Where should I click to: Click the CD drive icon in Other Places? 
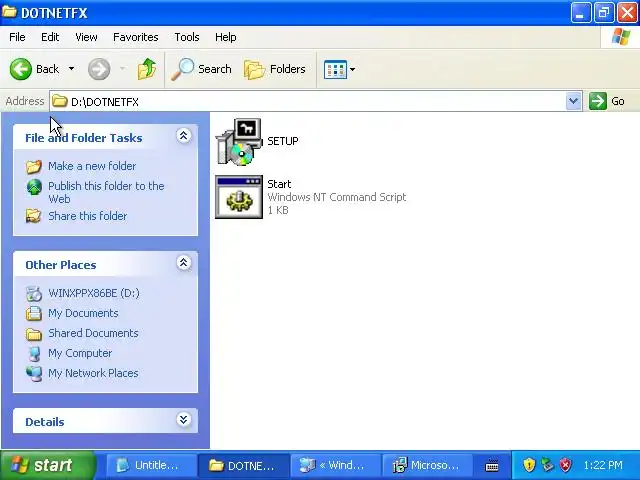[x=34, y=293]
